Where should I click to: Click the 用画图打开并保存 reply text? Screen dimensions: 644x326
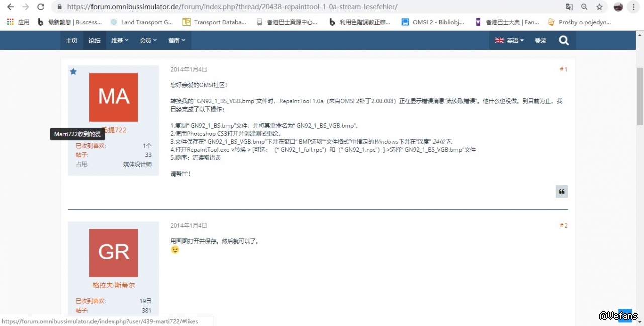pos(215,241)
